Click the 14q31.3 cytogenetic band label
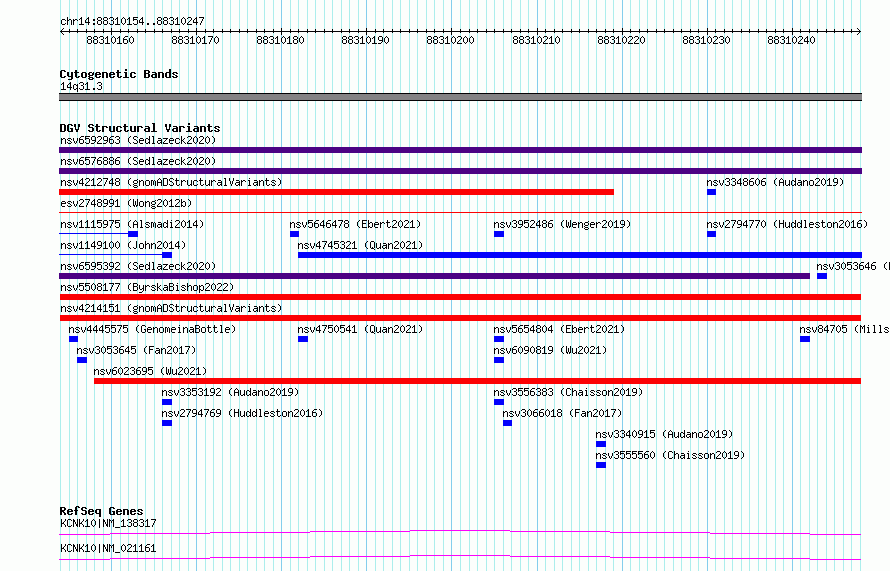The height and width of the screenshot is (571, 890). [x=81, y=86]
